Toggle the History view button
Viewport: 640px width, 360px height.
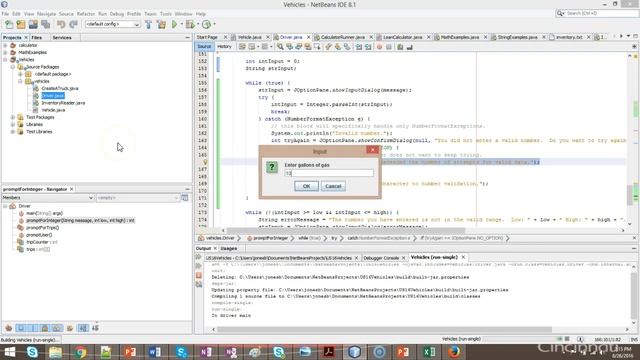[x=224, y=47]
